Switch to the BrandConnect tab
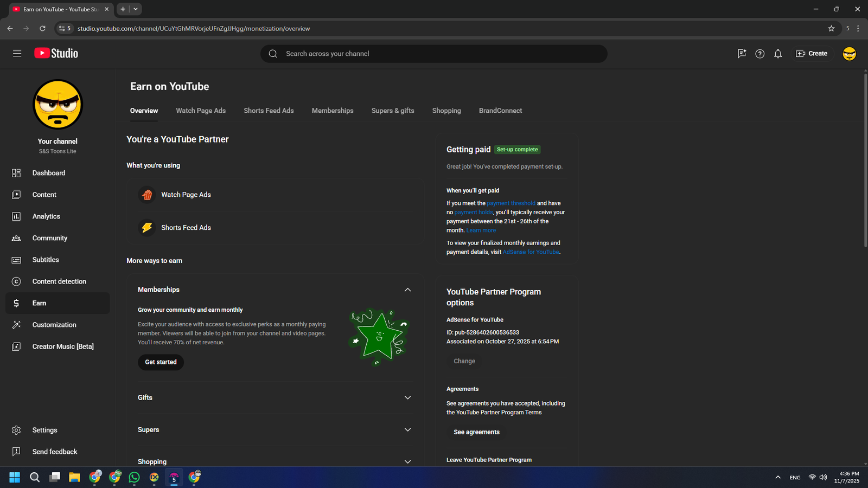 500,111
